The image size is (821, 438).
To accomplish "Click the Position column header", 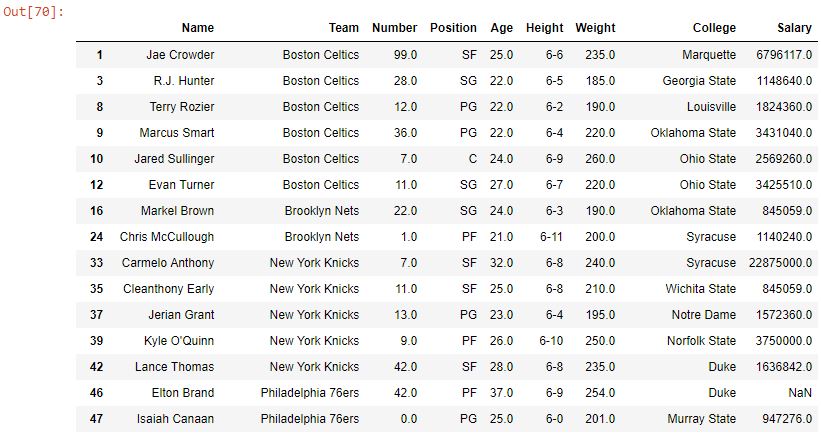I will pyautogui.click(x=453, y=28).
